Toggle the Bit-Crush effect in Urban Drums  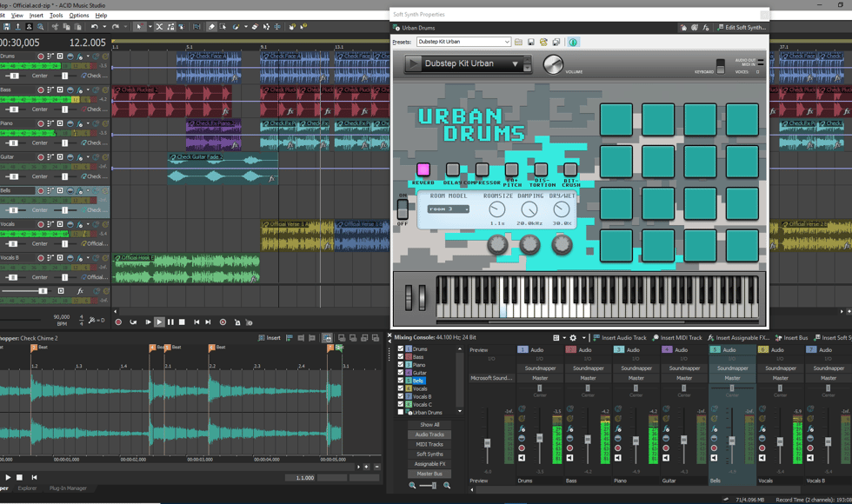pyautogui.click(x=570, y=169)
